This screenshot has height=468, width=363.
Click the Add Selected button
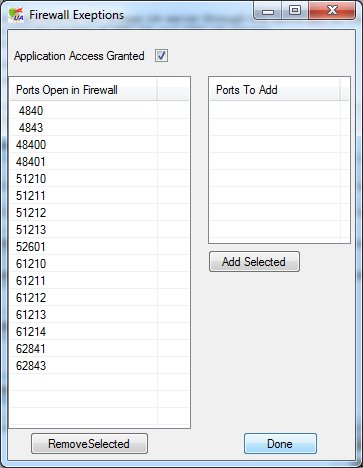(x=254, y=262)
